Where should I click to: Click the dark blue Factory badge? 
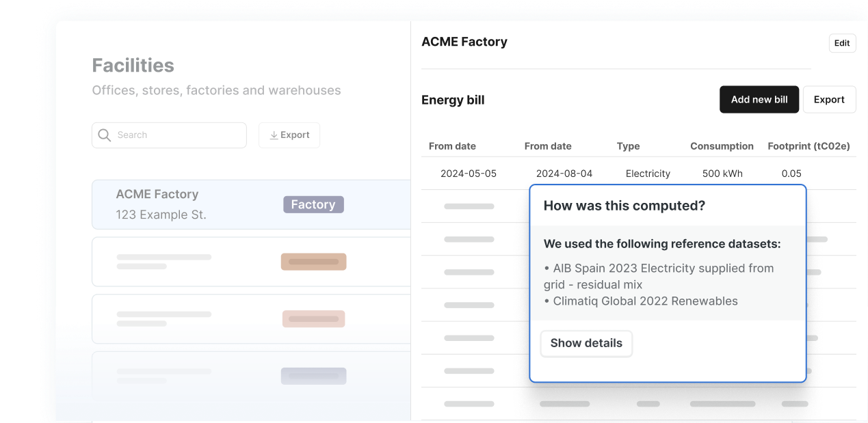313,204
